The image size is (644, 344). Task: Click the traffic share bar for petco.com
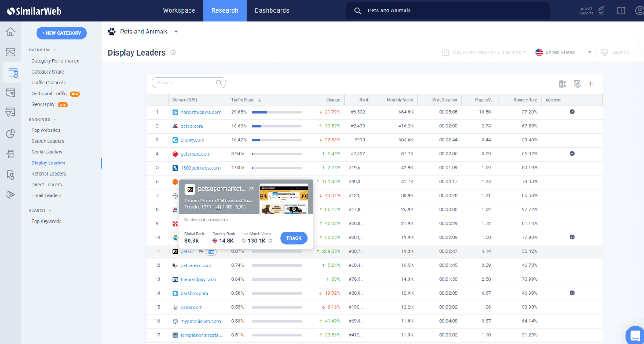[x=276, y=126]
